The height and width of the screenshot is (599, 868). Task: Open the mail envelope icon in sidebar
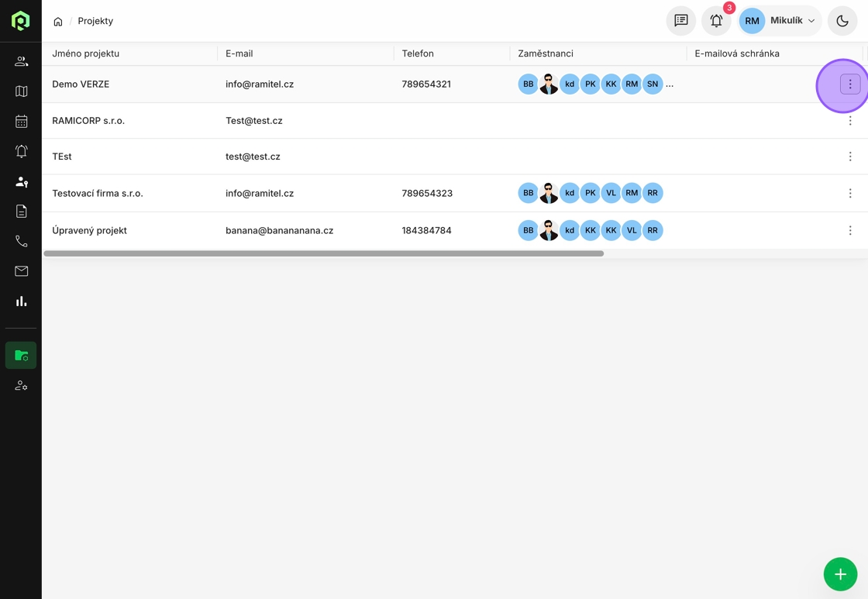[21, 271]
